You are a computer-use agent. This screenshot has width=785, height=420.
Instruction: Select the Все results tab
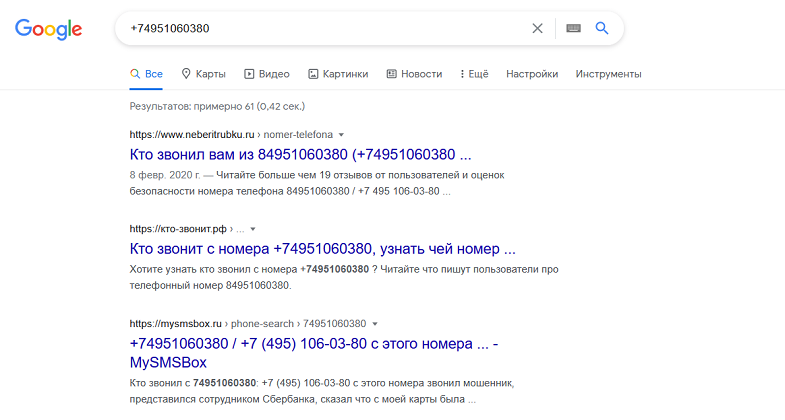click(x=146, y=74)
